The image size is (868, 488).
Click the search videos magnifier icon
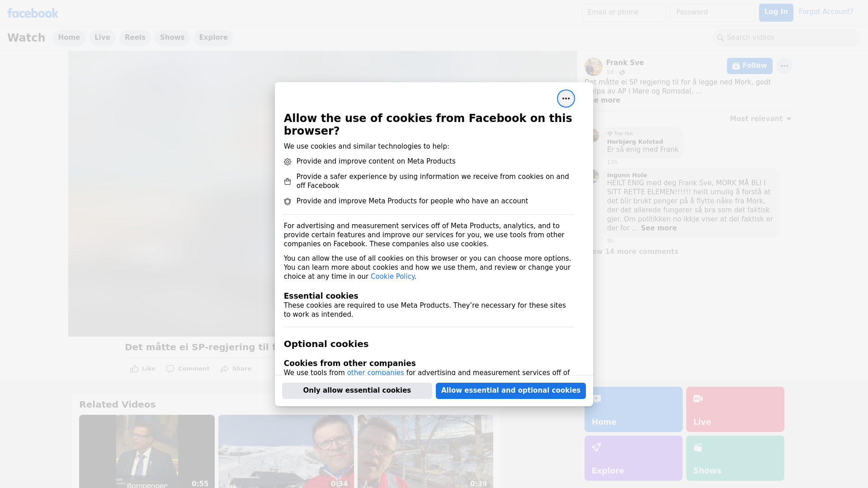click(x=721, y=38)
